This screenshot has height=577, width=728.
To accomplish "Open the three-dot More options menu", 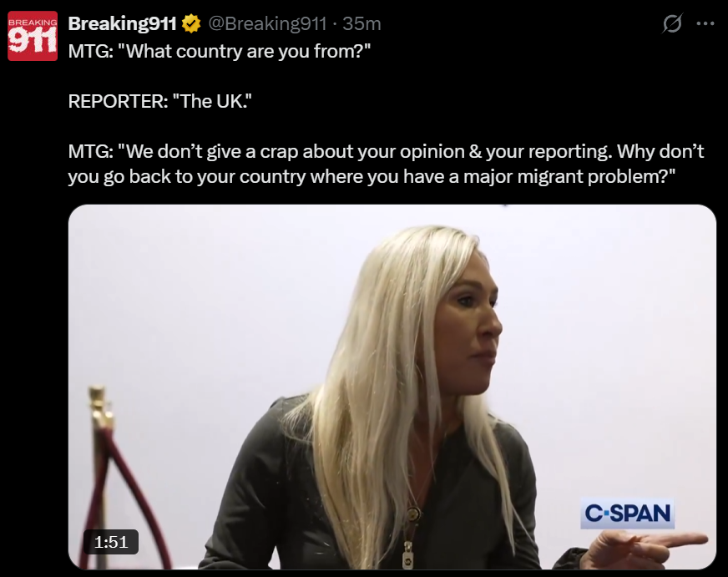I will click(x=705, y=23).
